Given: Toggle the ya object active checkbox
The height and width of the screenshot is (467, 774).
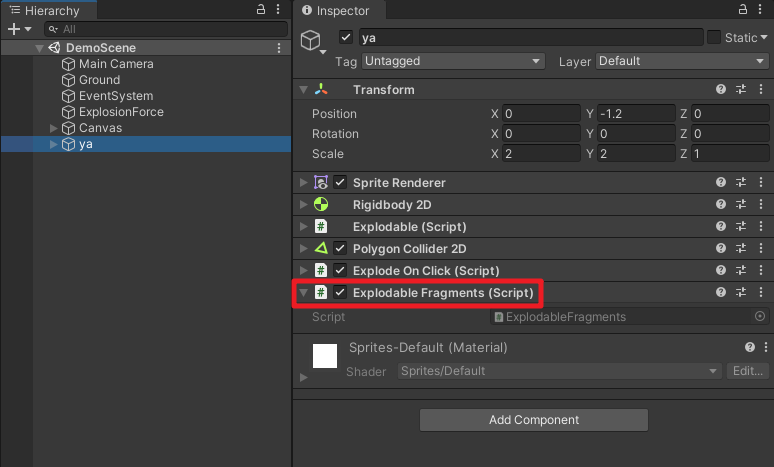Looking at the screenshot, I should (x=346, y=37).
